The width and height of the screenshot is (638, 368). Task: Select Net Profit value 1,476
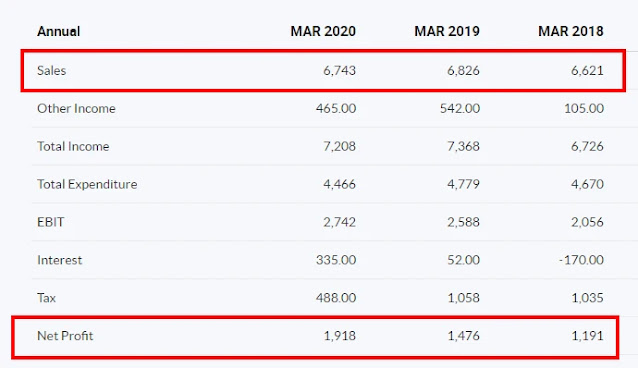click(463, 336)
